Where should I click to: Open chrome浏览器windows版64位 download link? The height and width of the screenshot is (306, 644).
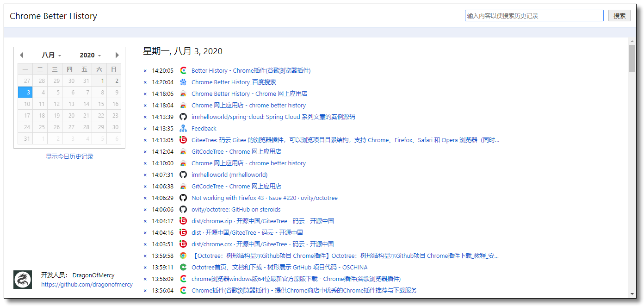pyautogui.click(x=296, y=279)
